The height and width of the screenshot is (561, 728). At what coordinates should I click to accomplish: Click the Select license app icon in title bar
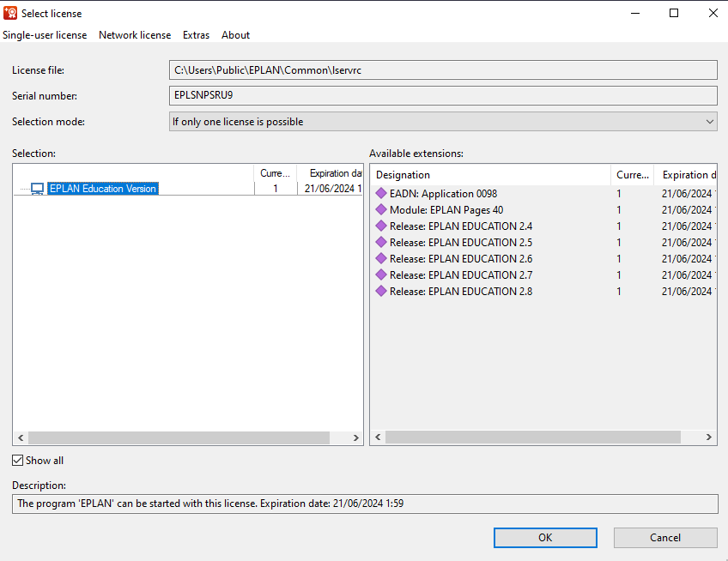(10, 14)
